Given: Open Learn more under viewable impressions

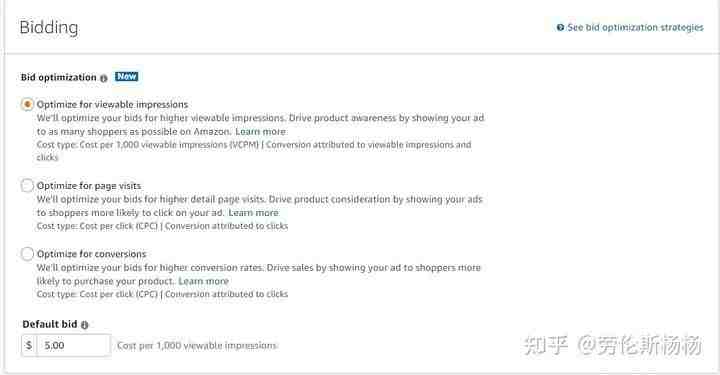Looking at the screenshot, I should point(260,132).
